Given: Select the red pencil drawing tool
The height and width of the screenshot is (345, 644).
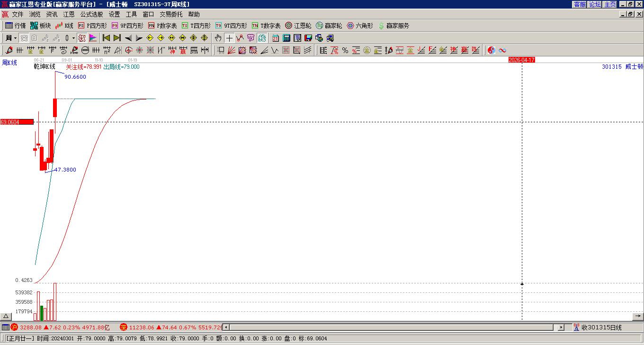Looking at the screenshot, I should [9, 50].
